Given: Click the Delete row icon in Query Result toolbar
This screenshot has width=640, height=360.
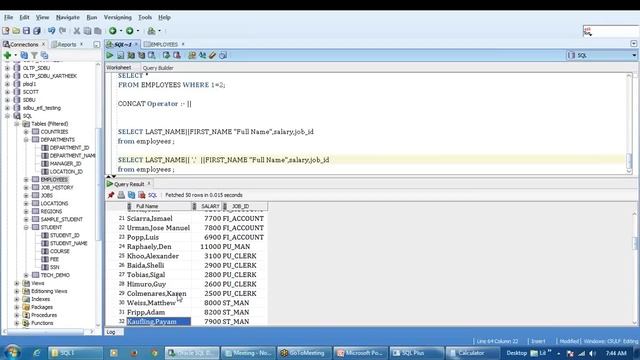Looking at the screenshot, I should coord(142,195).
